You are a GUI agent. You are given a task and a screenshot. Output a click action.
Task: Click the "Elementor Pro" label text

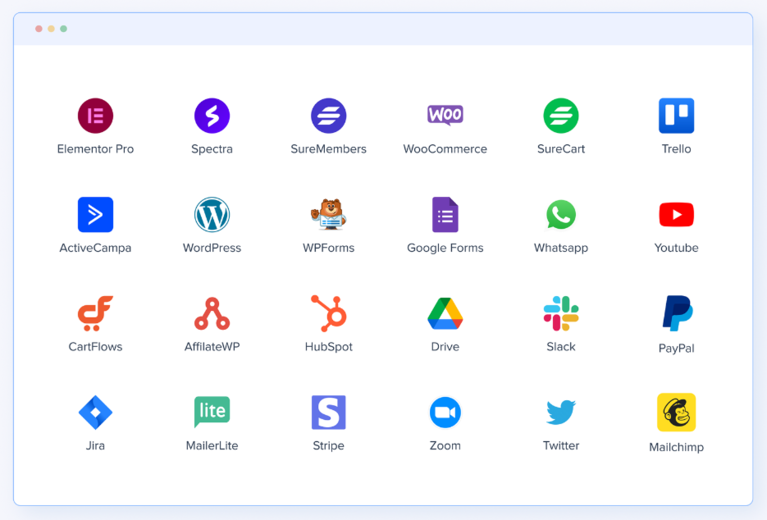[95, 149]
